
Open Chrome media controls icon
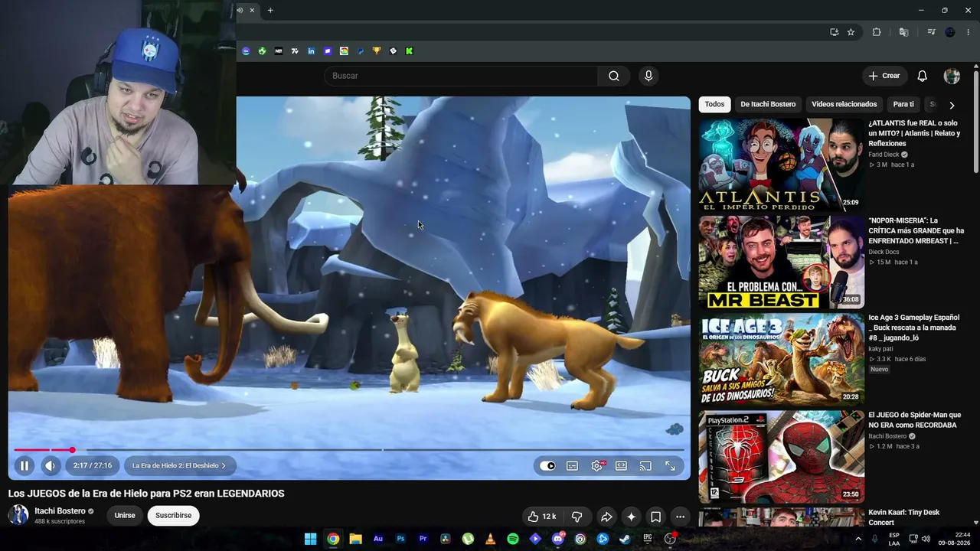click(931, 32)
